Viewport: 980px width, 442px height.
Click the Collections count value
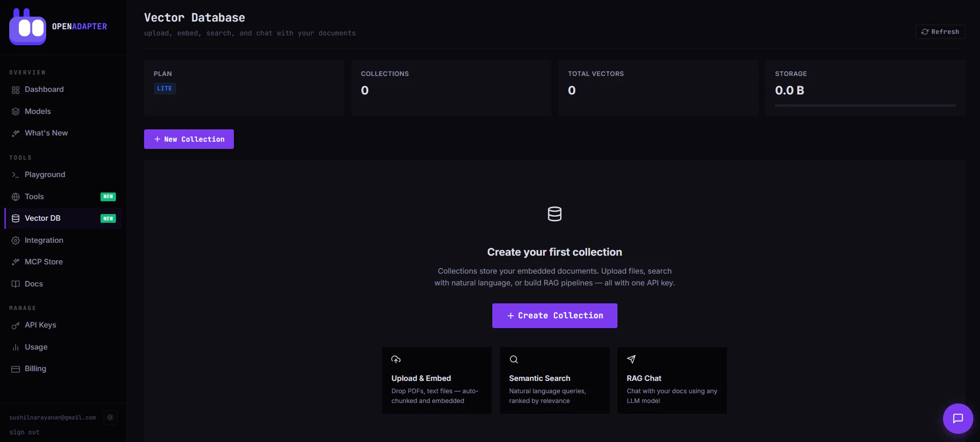coord(365,90)
